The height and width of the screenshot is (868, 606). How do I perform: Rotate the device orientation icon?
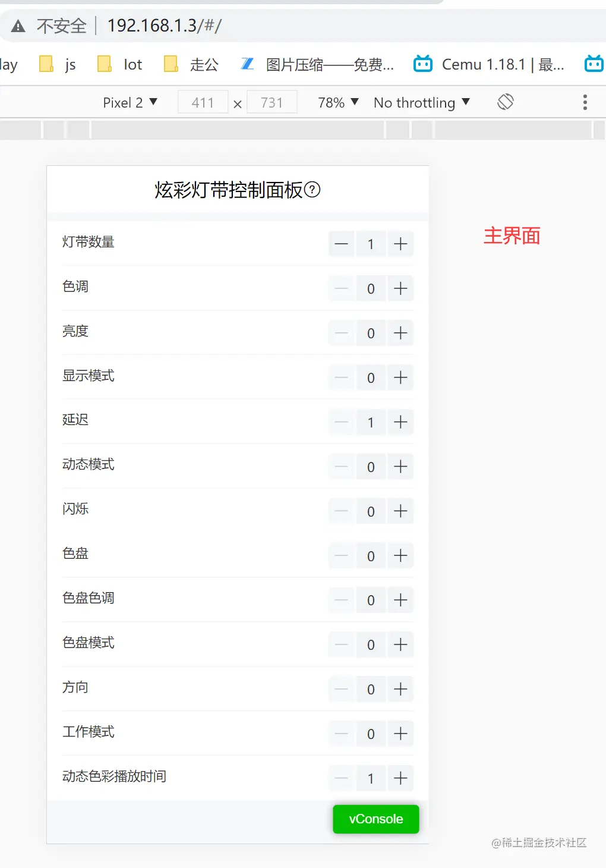[506, 102]
